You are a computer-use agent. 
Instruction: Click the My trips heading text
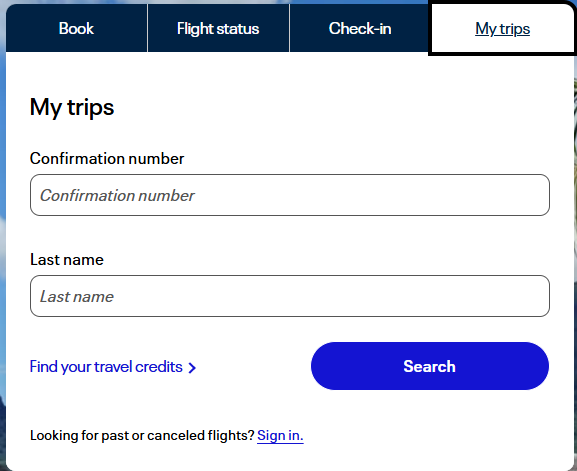point(72,107)
